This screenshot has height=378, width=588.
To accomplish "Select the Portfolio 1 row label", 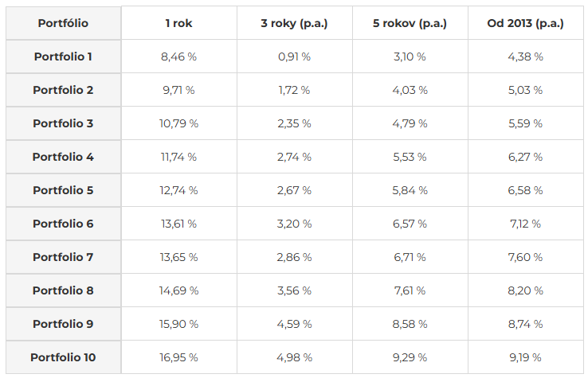I will [63, 57].
